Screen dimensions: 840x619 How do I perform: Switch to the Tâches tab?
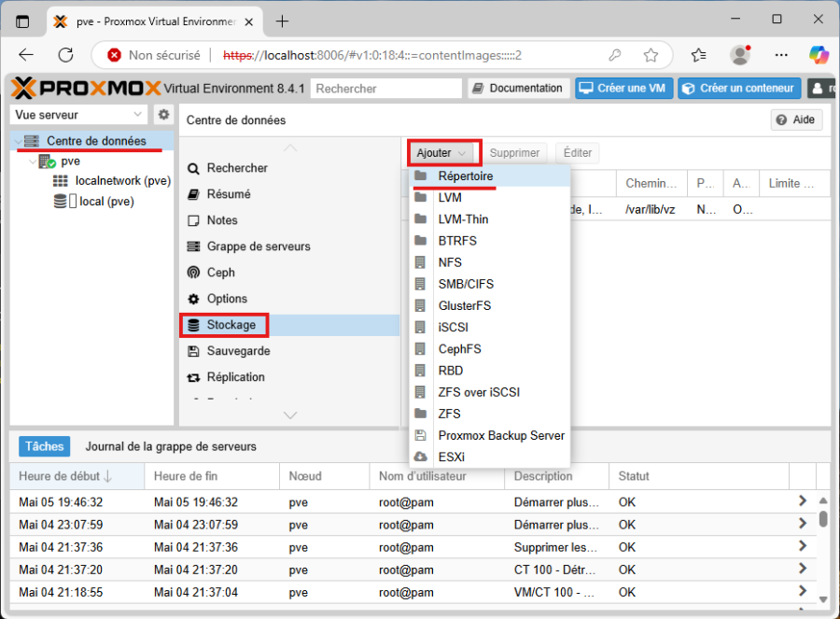[45, 446]
